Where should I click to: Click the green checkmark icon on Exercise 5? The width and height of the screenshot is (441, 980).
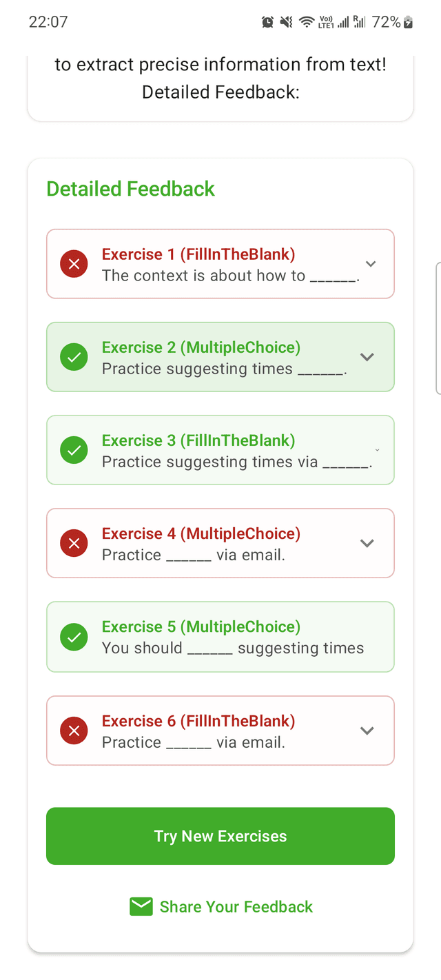coord(74,637)
